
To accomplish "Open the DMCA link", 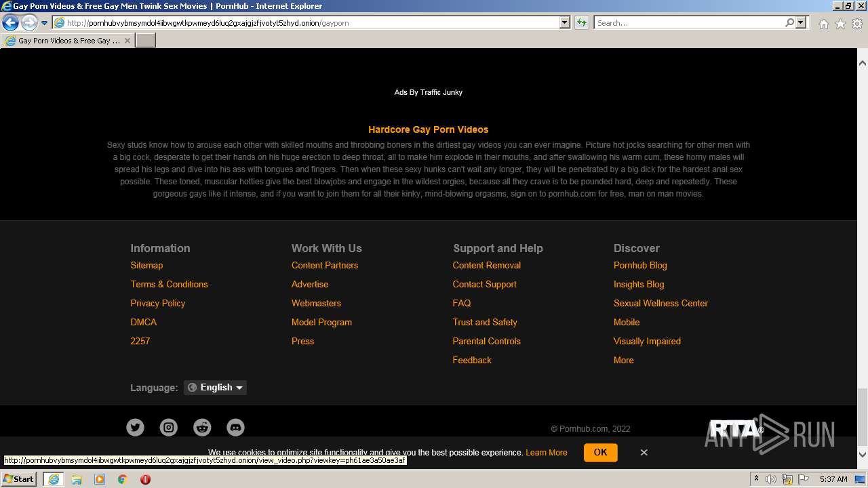I will click(143, 322).
